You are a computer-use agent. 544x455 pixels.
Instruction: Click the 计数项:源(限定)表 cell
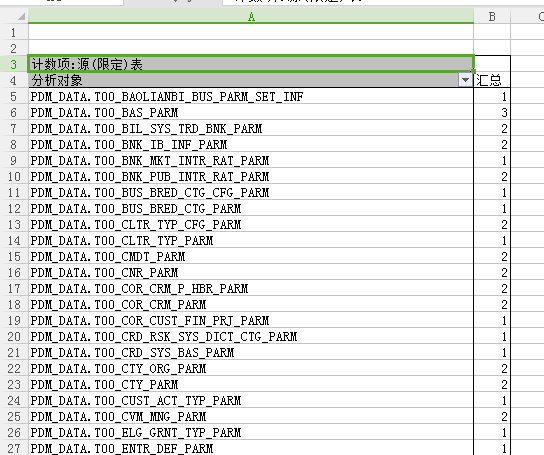pyautogui.click(x=251, y=64)
